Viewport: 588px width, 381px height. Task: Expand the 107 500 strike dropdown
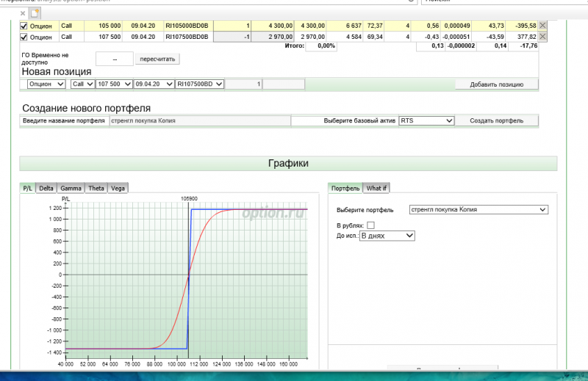114,84
